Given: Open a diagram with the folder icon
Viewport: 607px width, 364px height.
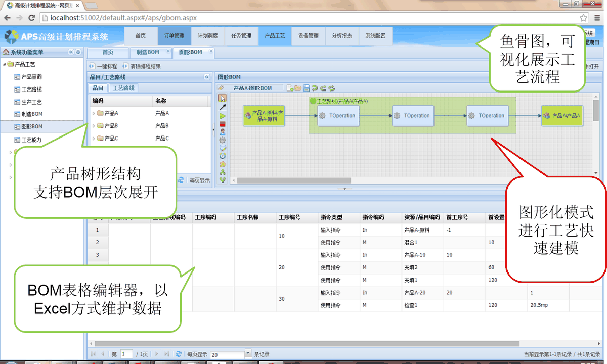Looking at the screenshot, I should [298, 88].
